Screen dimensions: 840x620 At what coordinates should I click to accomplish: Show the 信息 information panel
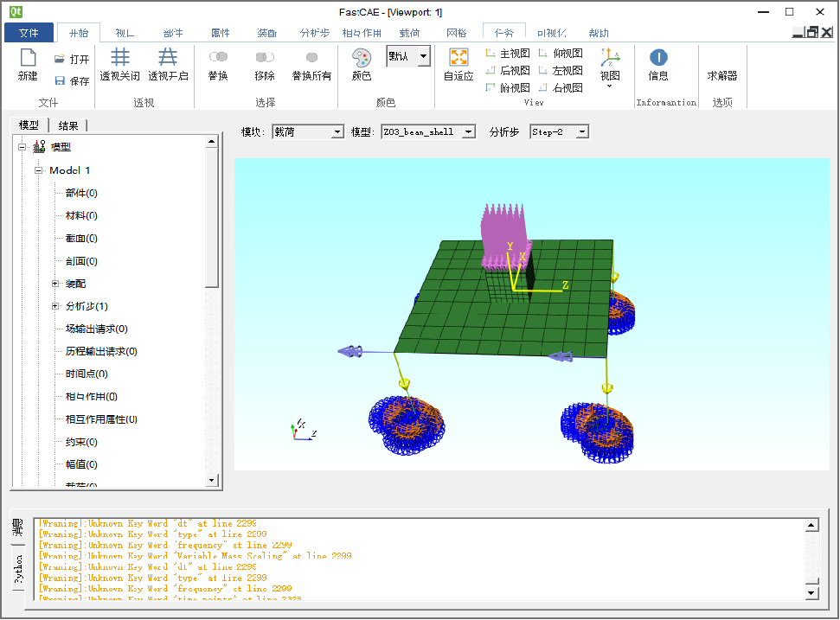(658, 64)
